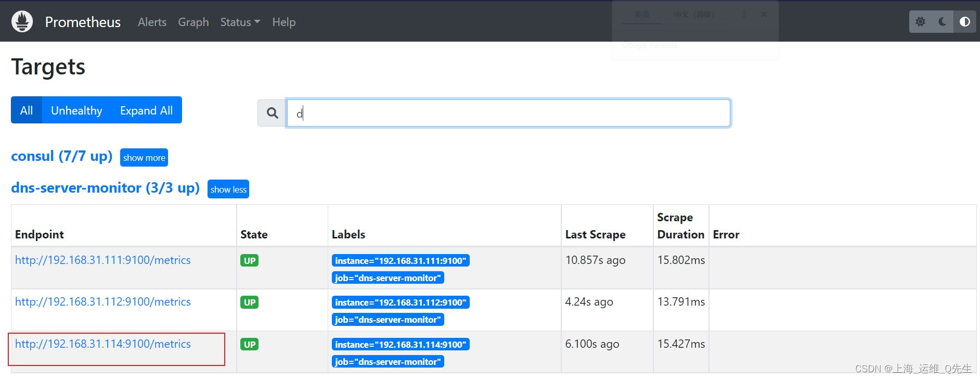The image size is (980, 379).
Task: Close the Google Translate popup
Action: click(764, 15)
